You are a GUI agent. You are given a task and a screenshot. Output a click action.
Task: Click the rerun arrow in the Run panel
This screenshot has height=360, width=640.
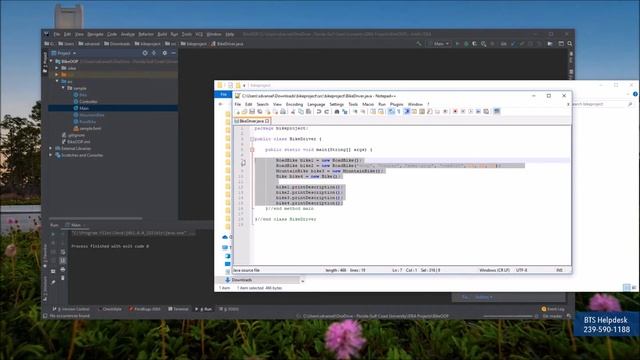pyautogui.click(x=53, y=234)
